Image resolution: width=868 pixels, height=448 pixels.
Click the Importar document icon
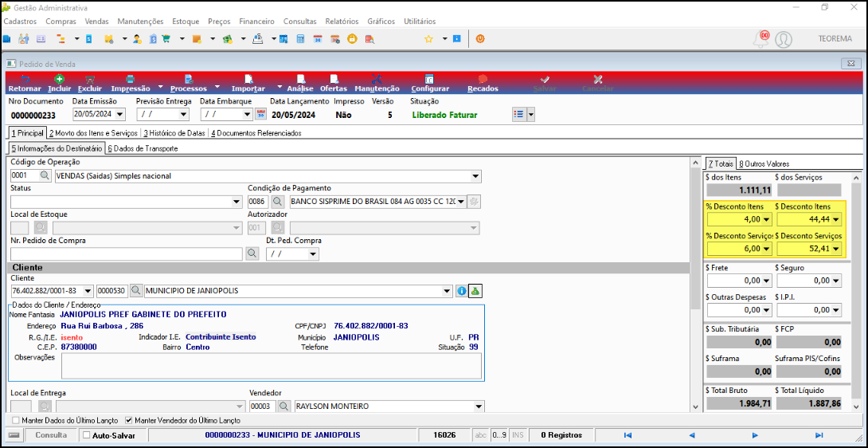pyautogui.click(x=248, y=79)
